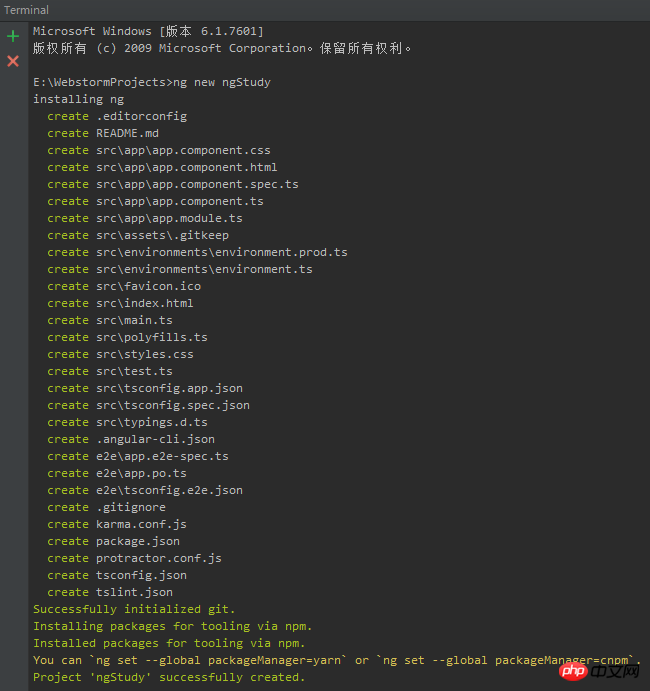Click the 'src\favicon.ico' line

(124, 286)
